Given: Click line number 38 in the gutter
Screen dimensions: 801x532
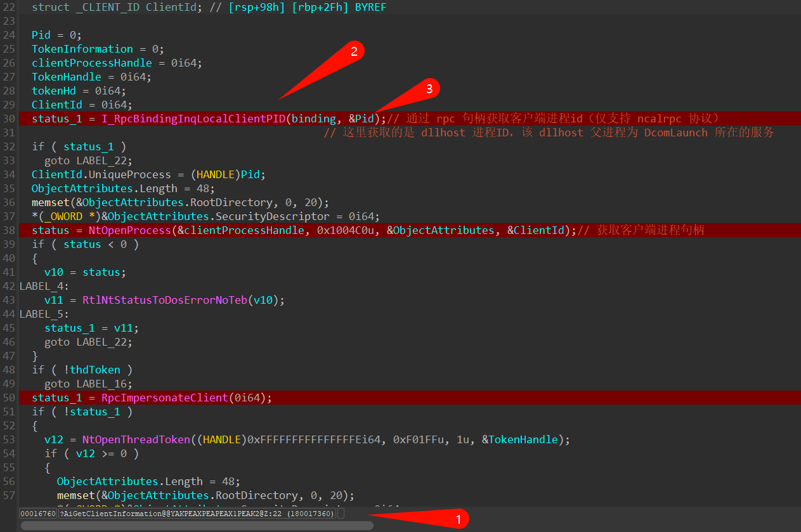Looking at the screenshot, I should tap(9, 230).
